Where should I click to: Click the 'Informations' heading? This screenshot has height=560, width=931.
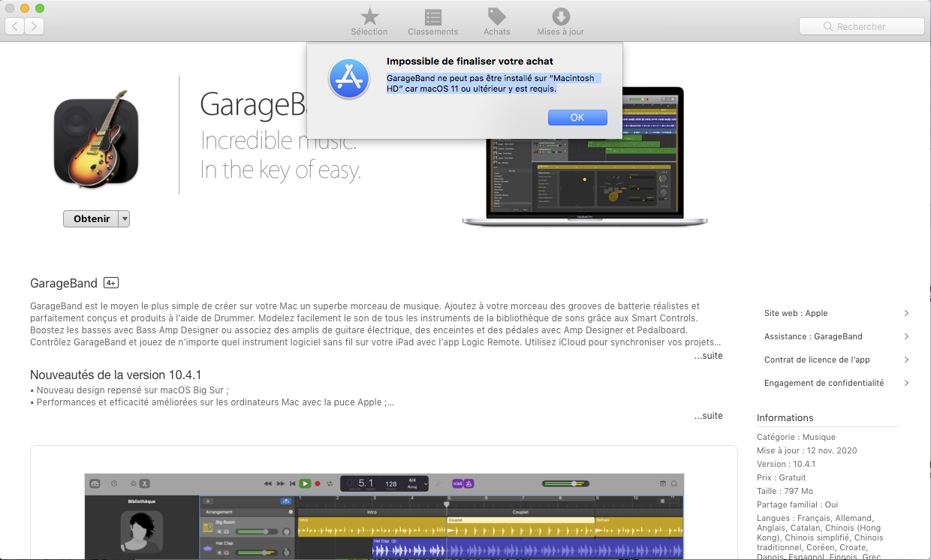pyautogui.click(x=785, y=417)
